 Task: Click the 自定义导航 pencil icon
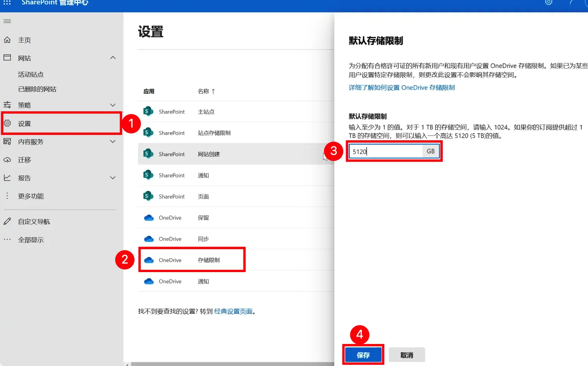click(x=7, y=221)
